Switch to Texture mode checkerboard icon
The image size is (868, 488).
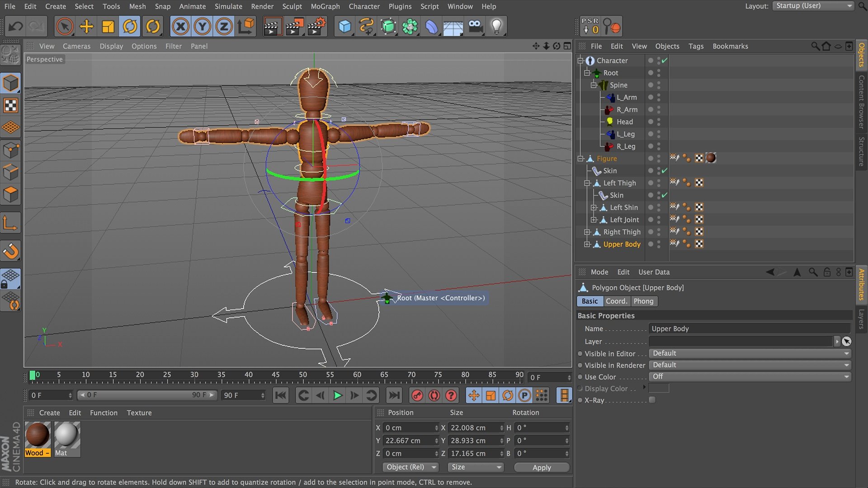coord(11,105)
